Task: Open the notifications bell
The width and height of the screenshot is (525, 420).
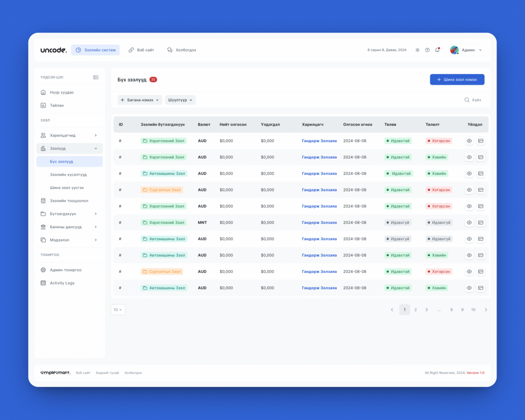Action: pos(437,50)
